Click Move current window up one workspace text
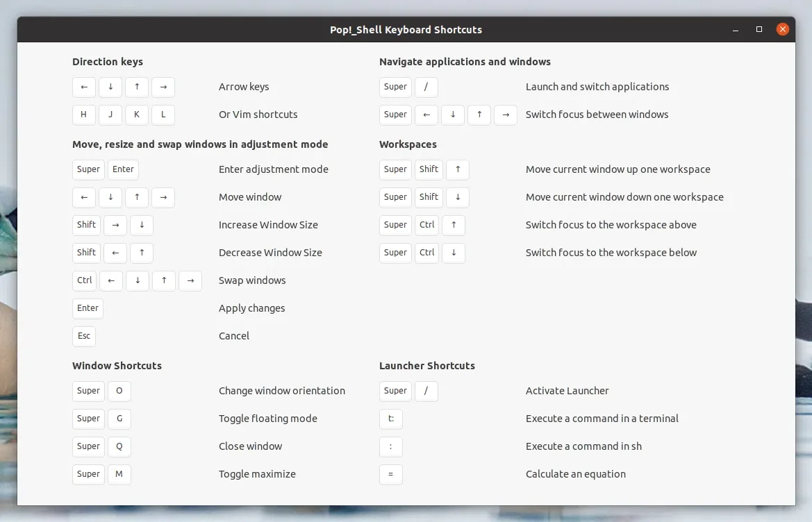Viewport: 812px width, 522px height. (618, 169)
